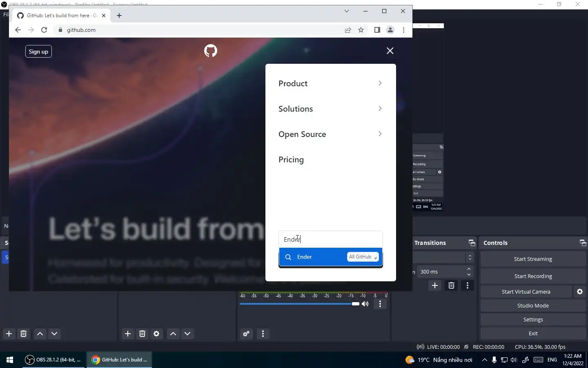Increase transition duration with up arrow
The image size is (588, 368).
[x=469, y=269]
